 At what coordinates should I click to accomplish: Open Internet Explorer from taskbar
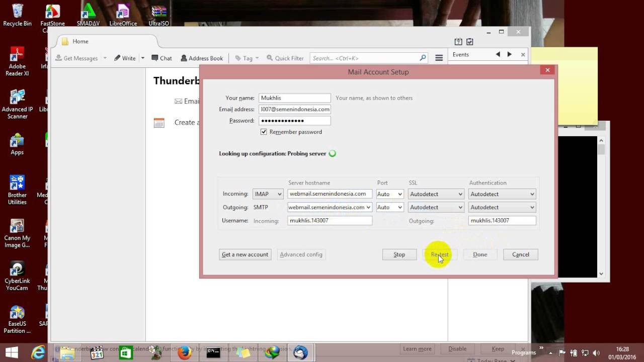39,352
